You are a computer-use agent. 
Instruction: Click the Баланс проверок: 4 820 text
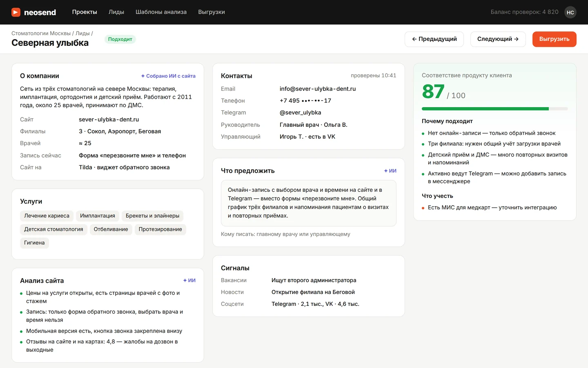[525, 12]
